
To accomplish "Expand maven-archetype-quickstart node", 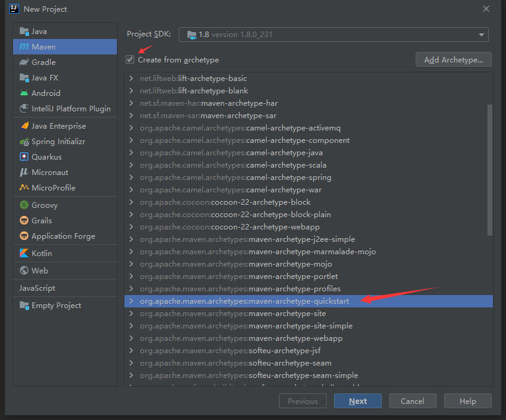I will [x=131, y=301].
